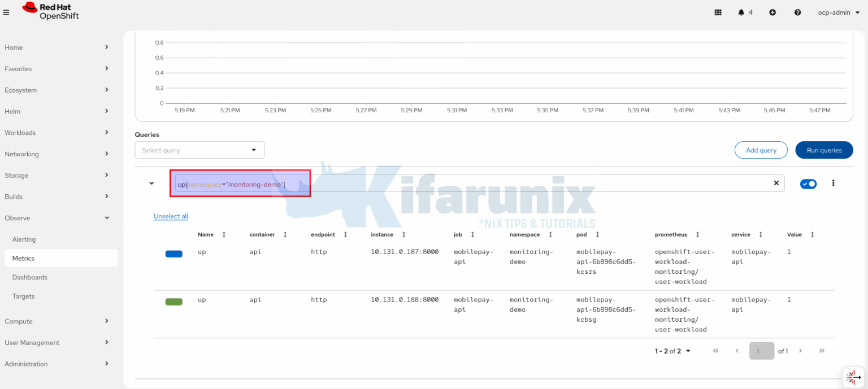Screen dimensions: 868x389
Task: Toggle the green series swatch for kcbsg pod
Action: 173,302
